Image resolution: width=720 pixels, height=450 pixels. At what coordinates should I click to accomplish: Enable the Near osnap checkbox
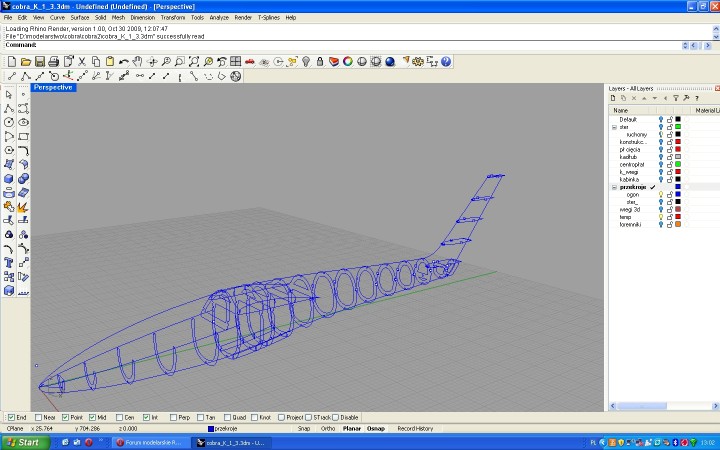click(39, 417)
